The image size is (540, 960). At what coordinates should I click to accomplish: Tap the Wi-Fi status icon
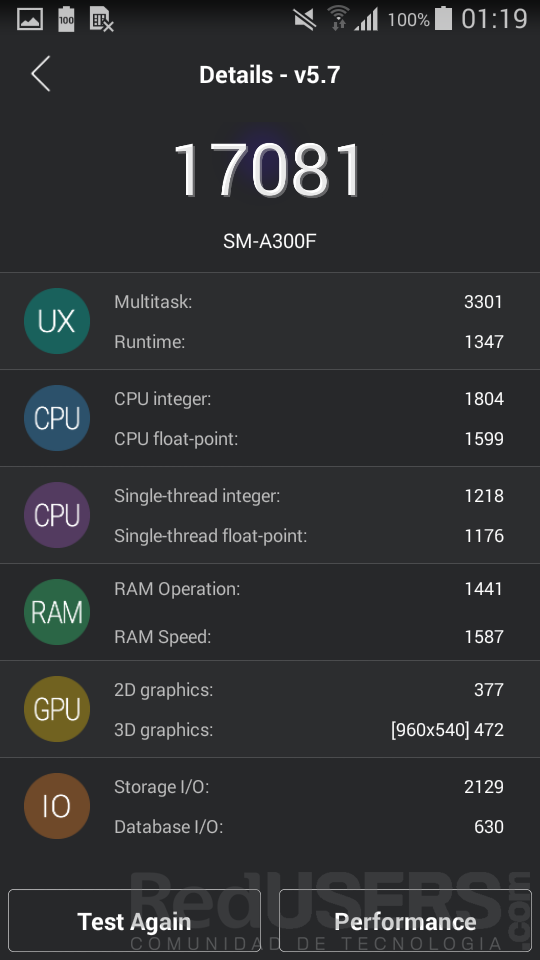click(338, 18)
